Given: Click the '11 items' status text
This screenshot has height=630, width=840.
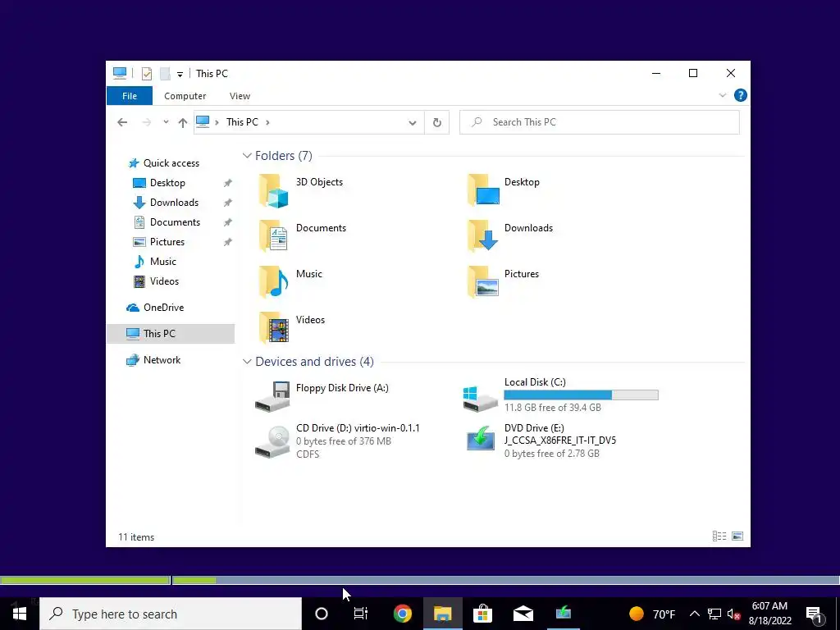Looking at the screenshot, I should pos(136,536).
